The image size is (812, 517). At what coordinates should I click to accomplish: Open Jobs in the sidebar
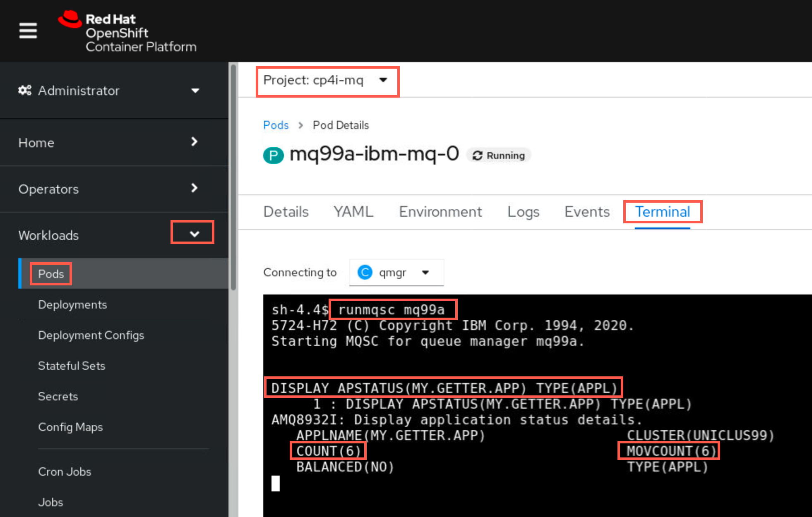(x=50, y=502)
